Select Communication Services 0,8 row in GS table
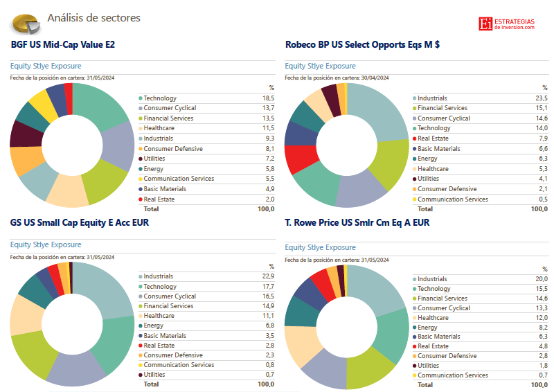Image resolution: width=554 pixels, height=392 pixels. tap(206, 365)
